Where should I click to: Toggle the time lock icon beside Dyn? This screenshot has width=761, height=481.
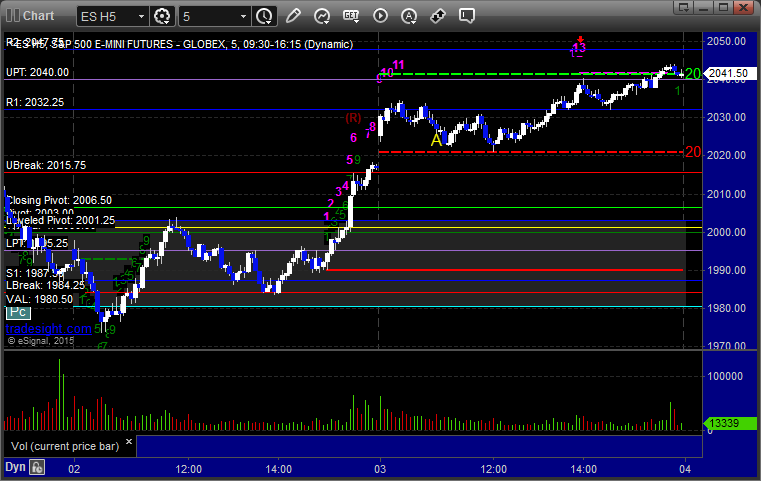(37, 467)
